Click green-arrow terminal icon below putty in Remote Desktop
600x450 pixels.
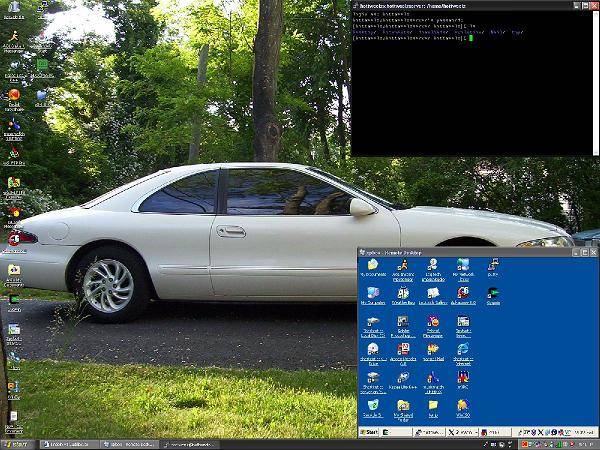(493, 293)
